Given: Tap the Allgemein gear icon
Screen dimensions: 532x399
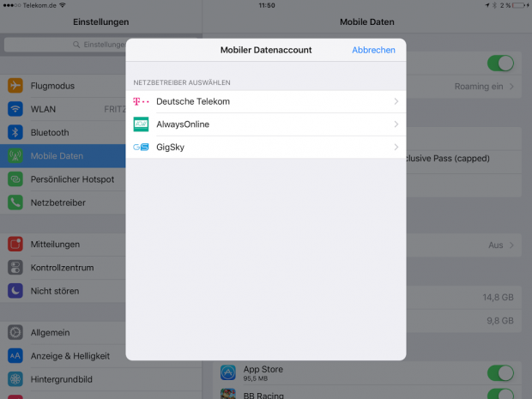Looking at the screenshot, I should coord(15,333).
